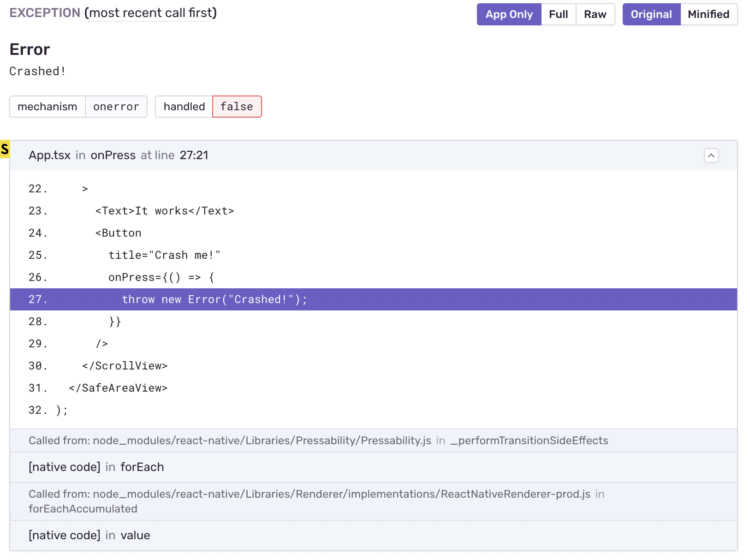Switch to Full stack trace
Viewport: 750px width, 560px height.
(x=558, y=14)
